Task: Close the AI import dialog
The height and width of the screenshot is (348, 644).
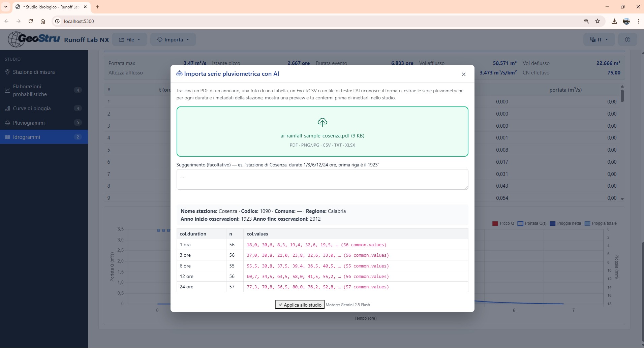Action: 463,74
